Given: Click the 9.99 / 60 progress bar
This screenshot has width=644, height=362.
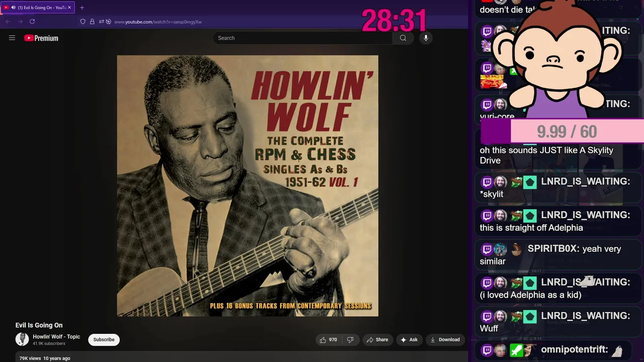Looking at the screenshot, I should [x=562, y=132].
